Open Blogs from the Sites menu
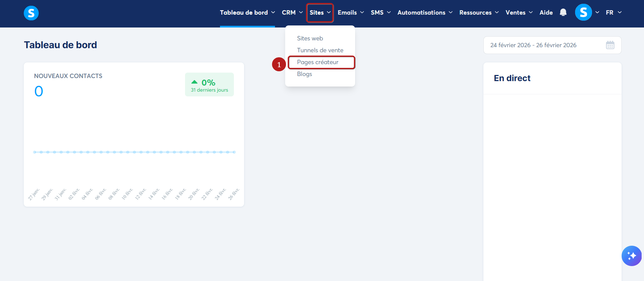This screenshot has width=644, height=281. [305, 74]
